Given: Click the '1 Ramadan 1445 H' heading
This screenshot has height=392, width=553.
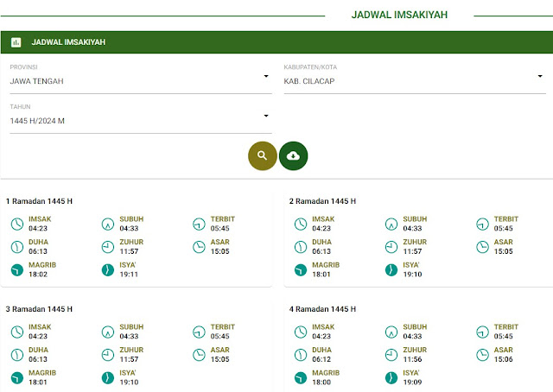Looking at the screenshot, I should (39, 201).
